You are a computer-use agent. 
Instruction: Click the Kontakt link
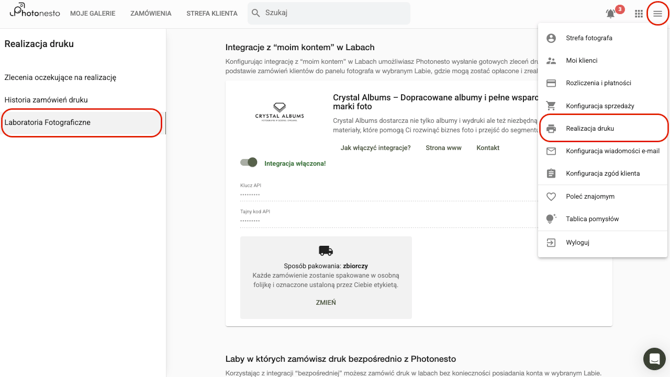pos(488,148)
